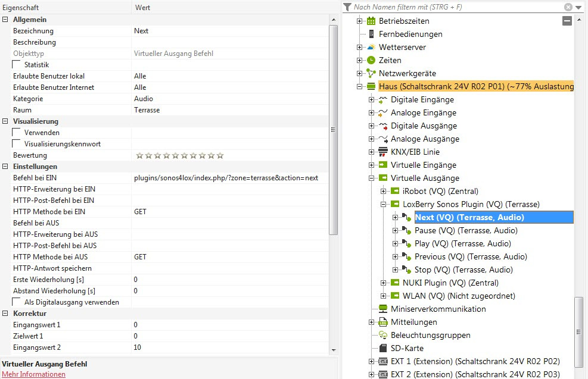Click the Fernbedienungen remote icon
This screenshot has width=588, height=379.
371,34
